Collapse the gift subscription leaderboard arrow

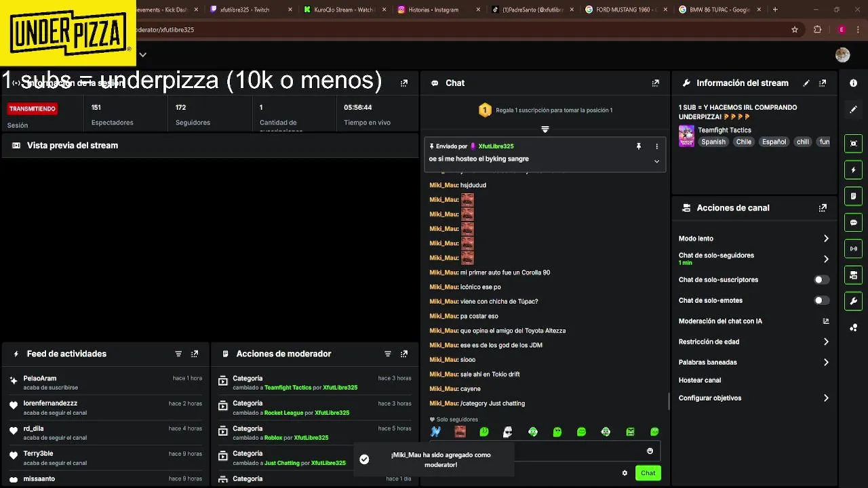tap(545, 129)
